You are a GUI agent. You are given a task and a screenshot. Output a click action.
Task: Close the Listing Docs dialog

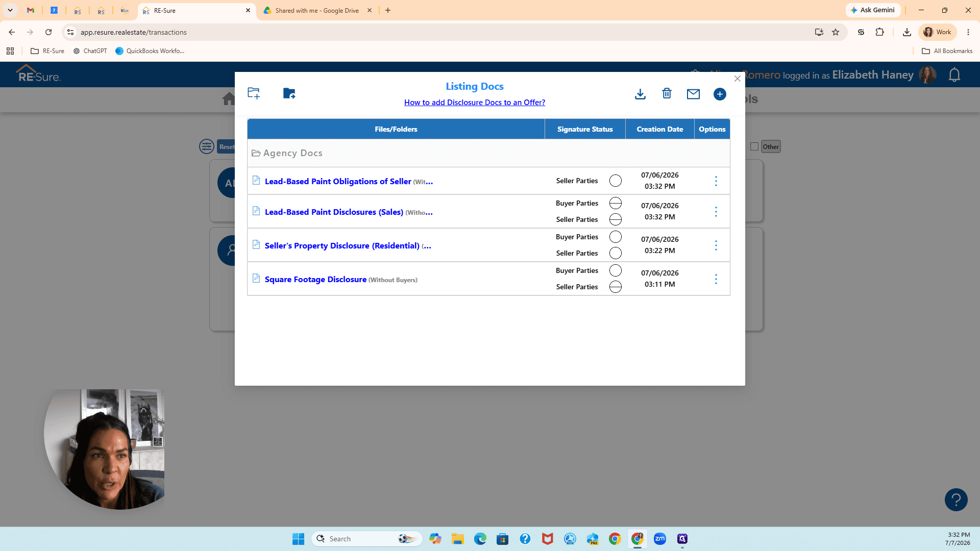pyautogui.click(x=738, y=79)
